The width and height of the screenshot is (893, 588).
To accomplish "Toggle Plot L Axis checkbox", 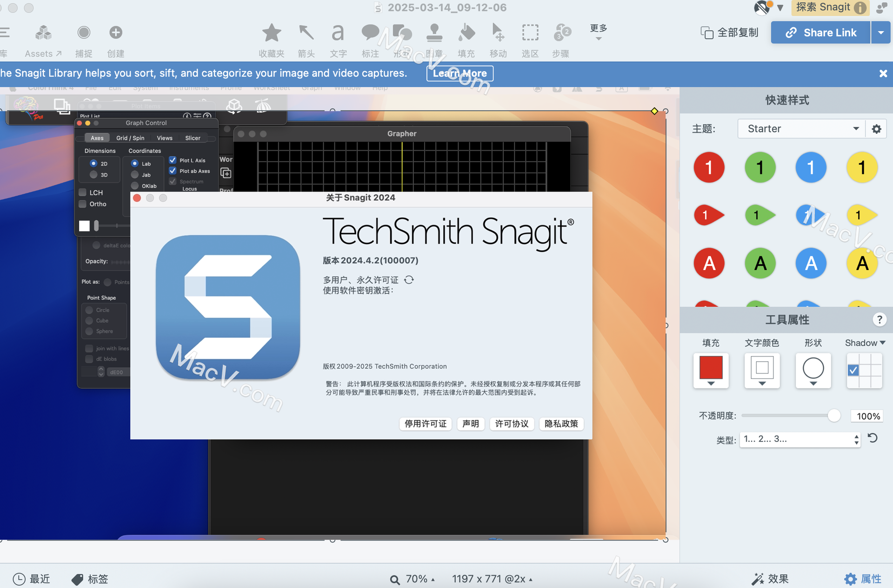I will [x=173, y=160].
